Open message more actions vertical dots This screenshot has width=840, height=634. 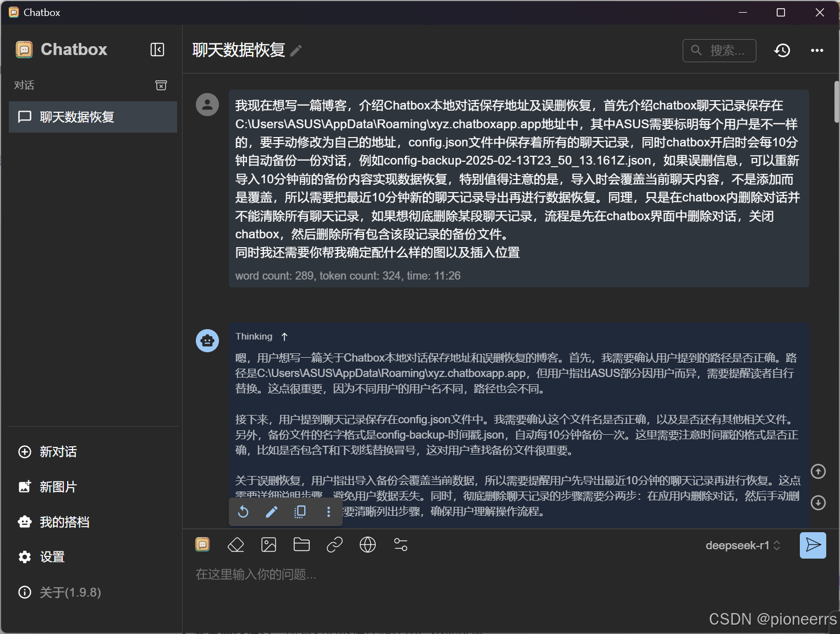[328, 512]
